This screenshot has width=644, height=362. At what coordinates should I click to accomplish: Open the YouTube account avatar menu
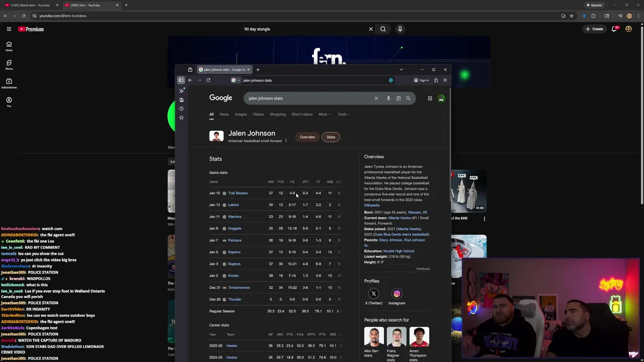[x=628, y=29]
